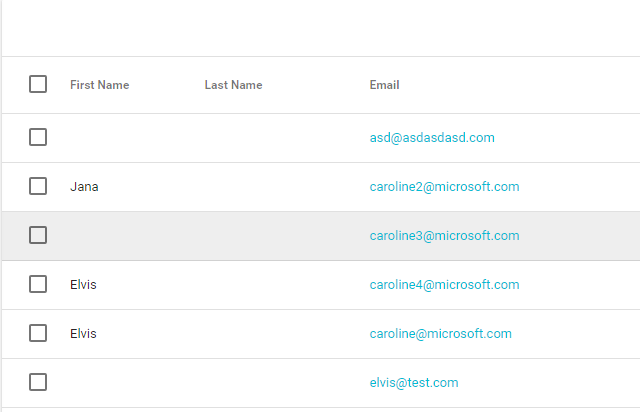
Task: Follow the caroline4@microsoft.com link
Action: tap(444, 285)
